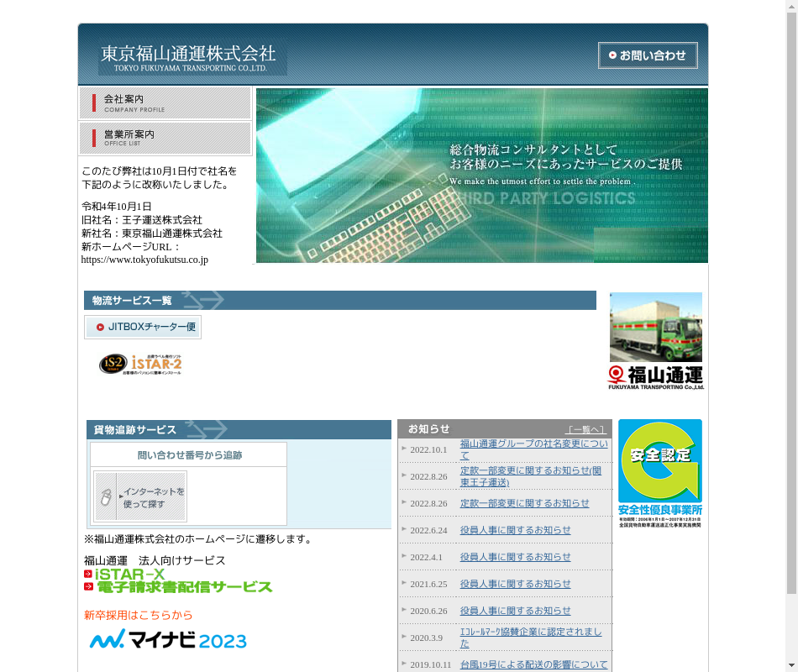
Task: Click the 福山通運 truck photo banner
Action: click(x=656, y=328)
